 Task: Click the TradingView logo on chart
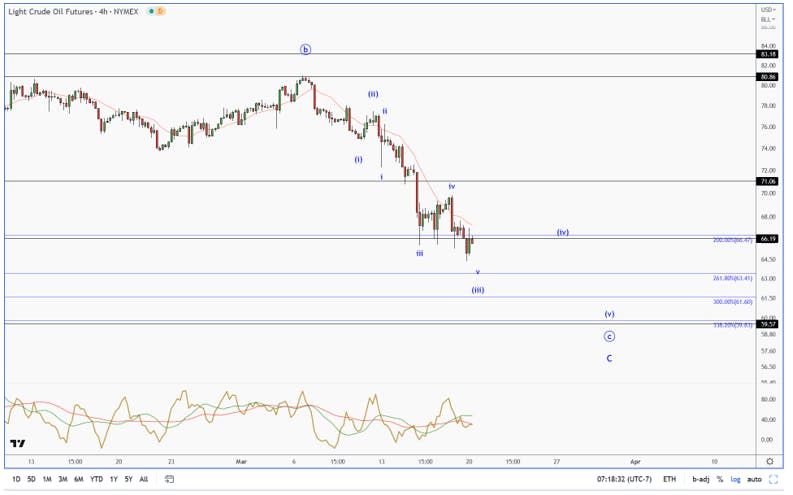[18, 443]
